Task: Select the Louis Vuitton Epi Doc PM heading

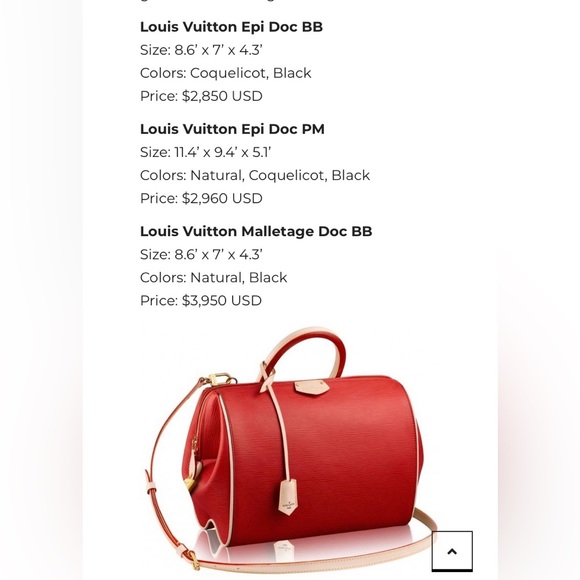Action: tap(232, 129)
